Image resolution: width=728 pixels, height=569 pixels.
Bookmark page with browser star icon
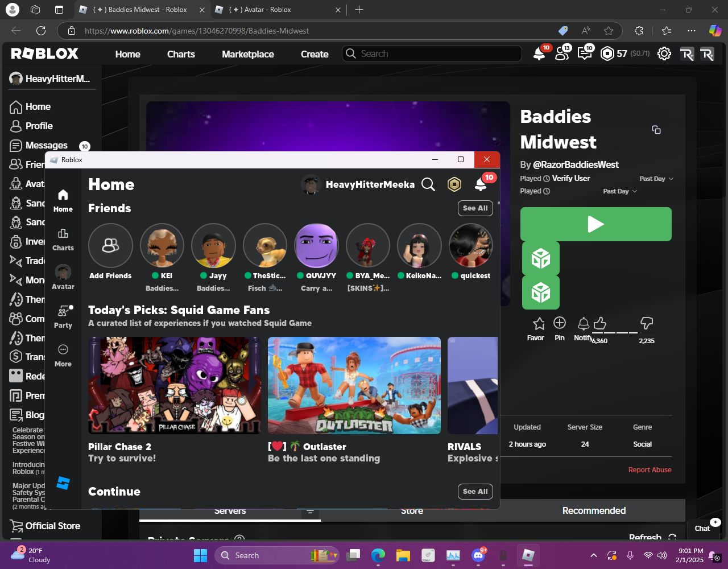[x=609, y=31]
